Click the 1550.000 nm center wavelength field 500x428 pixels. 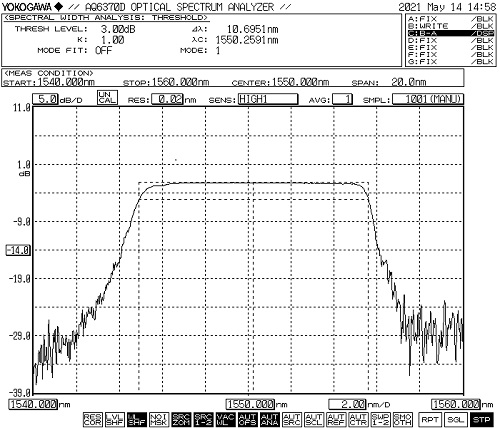(250, 404)
